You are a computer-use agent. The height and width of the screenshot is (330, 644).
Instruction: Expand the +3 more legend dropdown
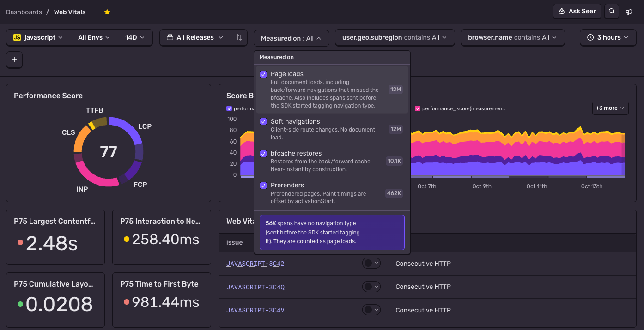(x=610, y=108)
